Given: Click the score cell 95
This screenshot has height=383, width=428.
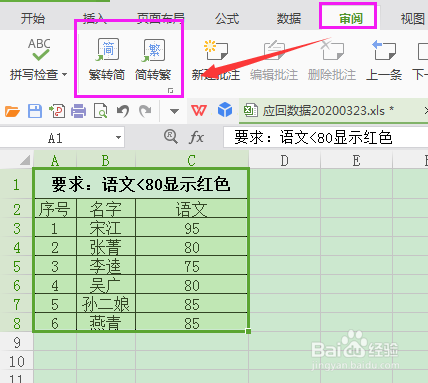Looking at the screenshot, I should 192,228.
